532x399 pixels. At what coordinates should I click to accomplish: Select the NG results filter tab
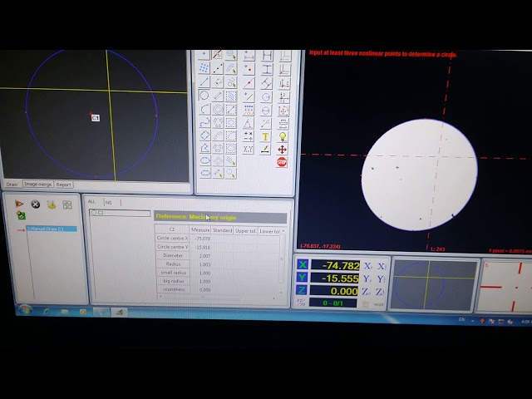[x=109, y=203]
